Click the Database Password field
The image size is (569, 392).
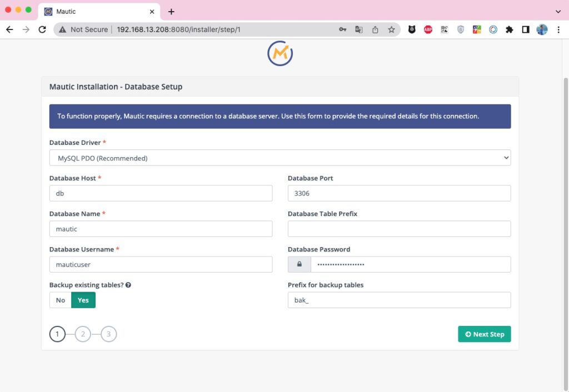411,264
